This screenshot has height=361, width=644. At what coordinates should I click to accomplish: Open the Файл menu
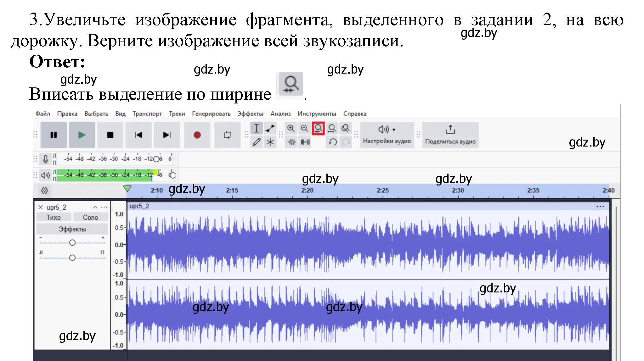pyautogui.click(x=42, y=114)
